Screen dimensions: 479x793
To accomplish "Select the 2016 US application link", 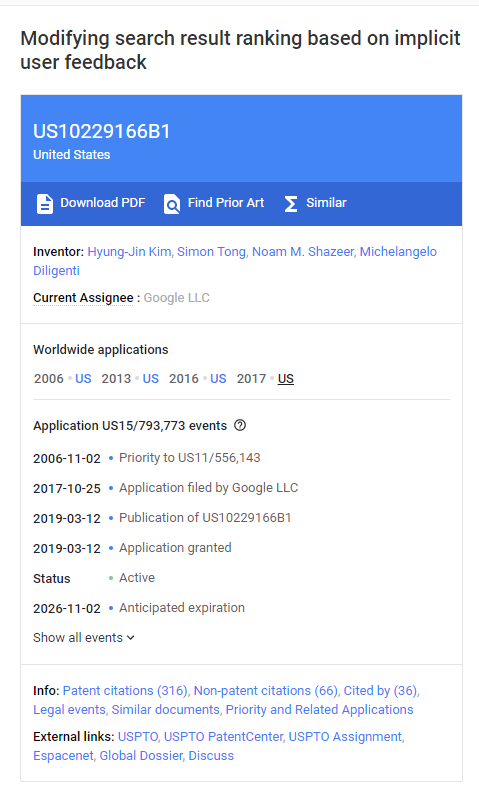I will 218,379.
